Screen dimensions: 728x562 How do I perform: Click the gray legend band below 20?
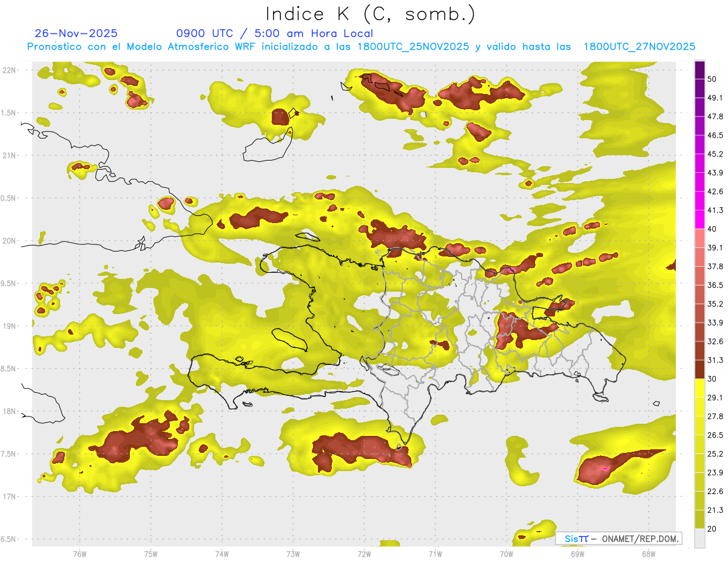(699, 538)
